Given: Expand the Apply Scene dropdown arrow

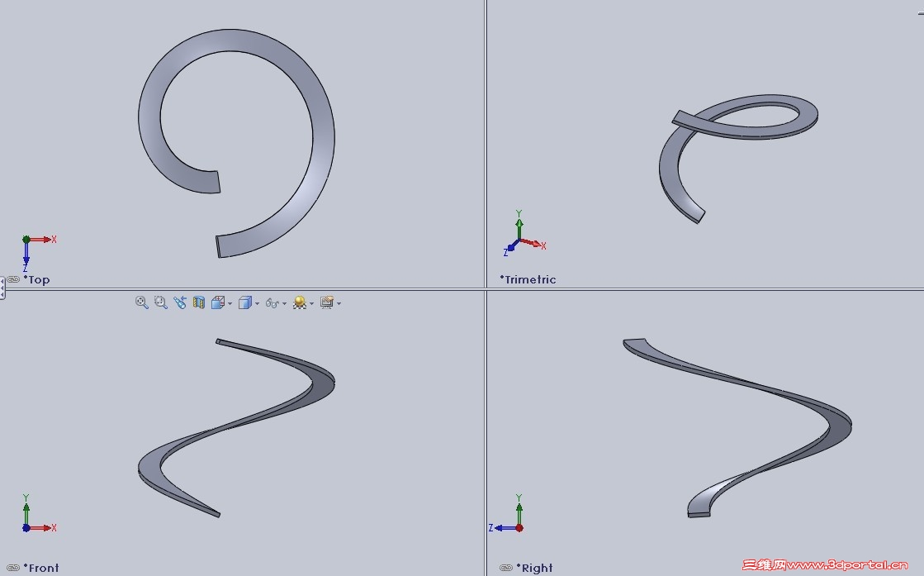Looking at the screenshot, I should coord(312,303).
